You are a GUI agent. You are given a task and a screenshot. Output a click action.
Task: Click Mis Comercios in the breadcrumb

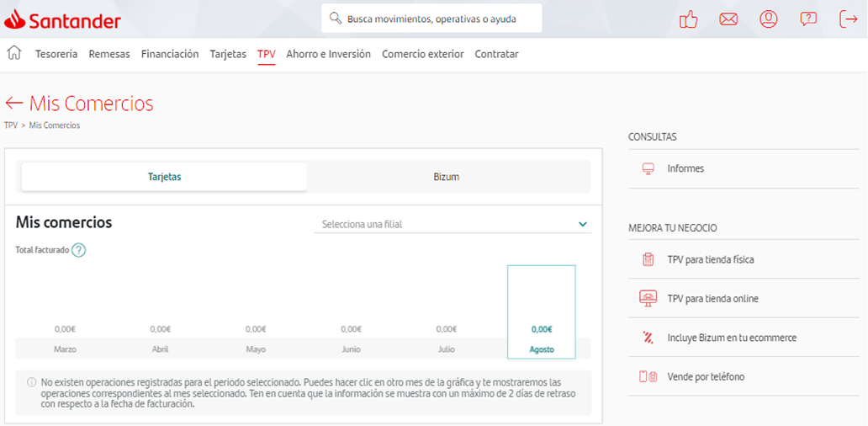(x=54, y=125)
